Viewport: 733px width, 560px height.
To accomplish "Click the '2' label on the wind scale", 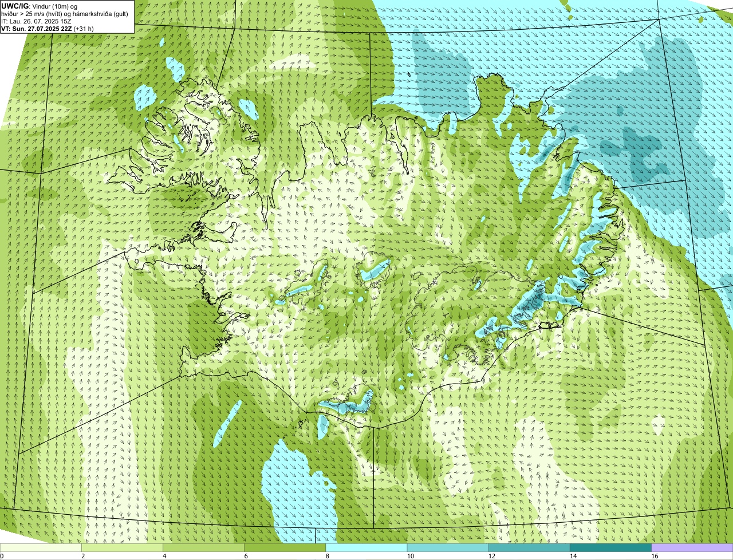I will coord(83,556).
